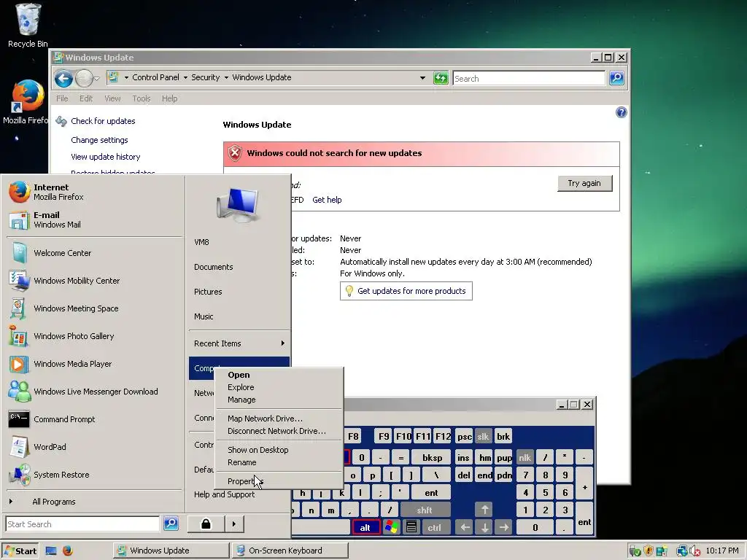747x560 pixels.
Task: Launch Command Prompt from Start menu
Action: [x=94, y=419]
